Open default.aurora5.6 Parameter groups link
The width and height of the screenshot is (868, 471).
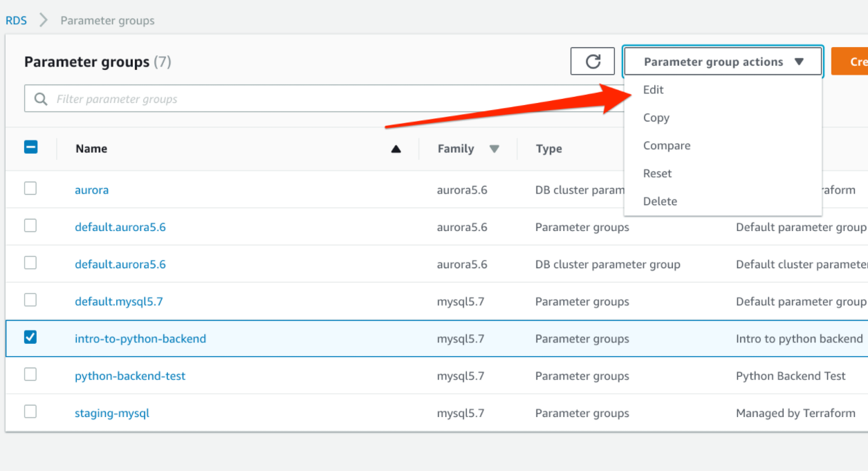point(120,227)
